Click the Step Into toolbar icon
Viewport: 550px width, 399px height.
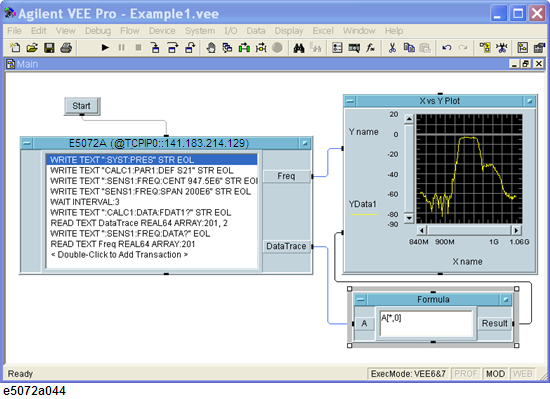tap(155, 48)
